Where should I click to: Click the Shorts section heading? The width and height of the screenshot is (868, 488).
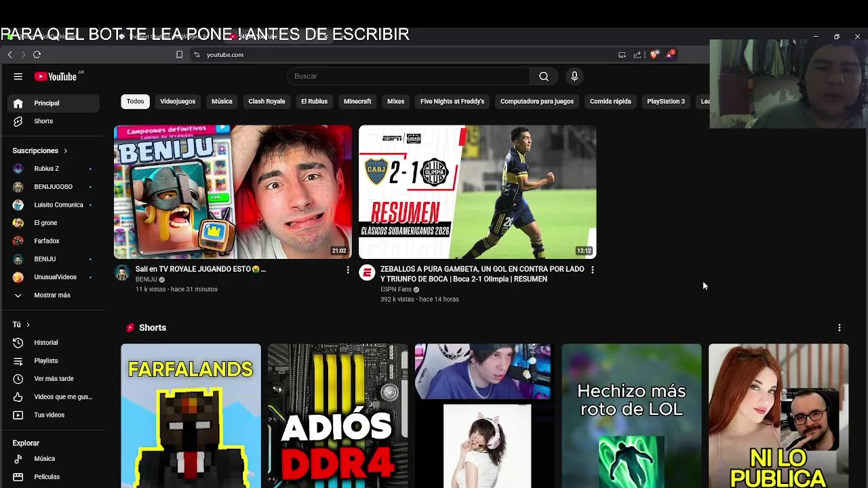pyautogui.click(x=153, y=328)
